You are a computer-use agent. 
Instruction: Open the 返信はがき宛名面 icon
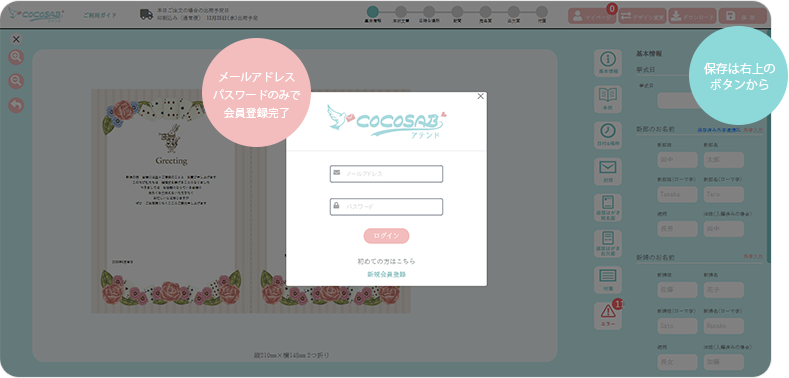coord(608,207)
